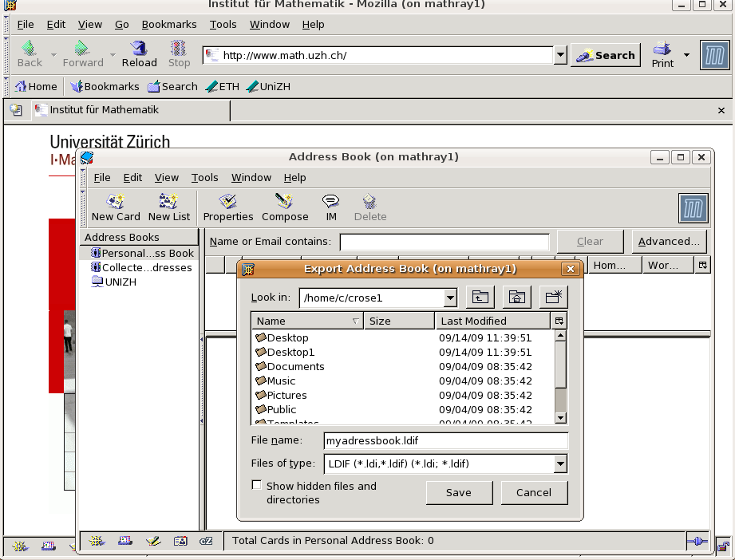735x560 pixels.
Task: Expand the Look in path dropdown
Action: click(450, 298)
